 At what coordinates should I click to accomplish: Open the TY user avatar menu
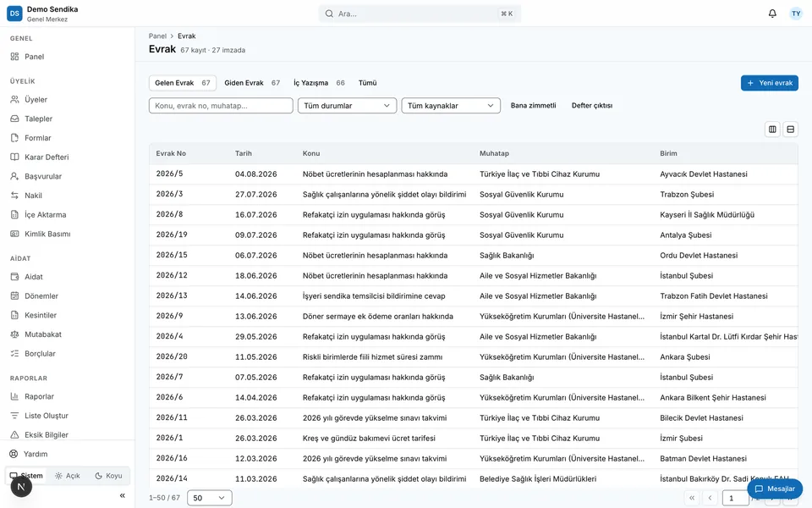pos(796,14)
